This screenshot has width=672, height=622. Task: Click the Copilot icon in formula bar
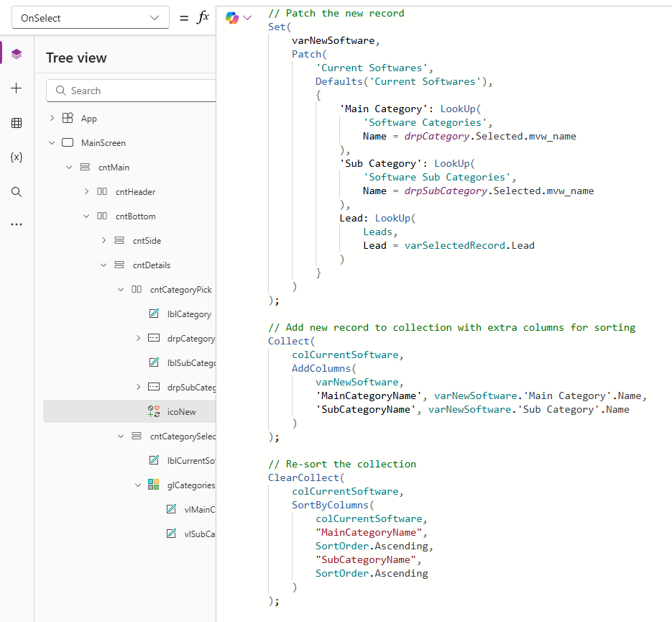coord(232,18)
